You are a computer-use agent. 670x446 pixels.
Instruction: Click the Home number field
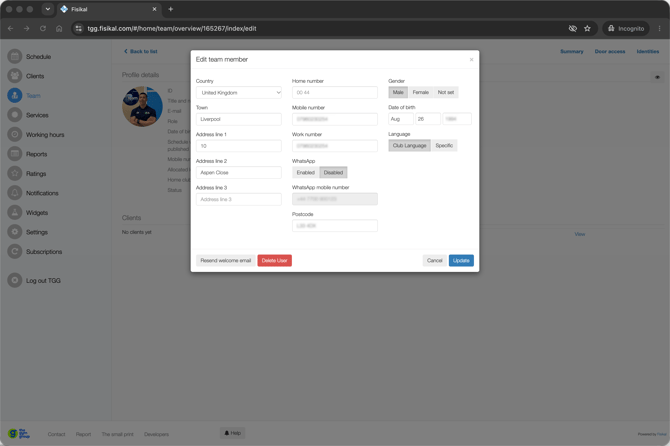[x=335, y=93]
